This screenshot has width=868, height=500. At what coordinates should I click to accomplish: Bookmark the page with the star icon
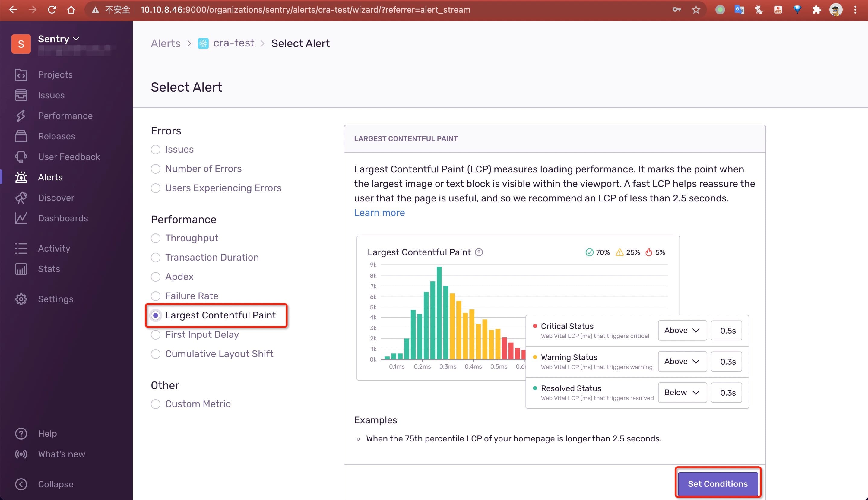(695, 10)
